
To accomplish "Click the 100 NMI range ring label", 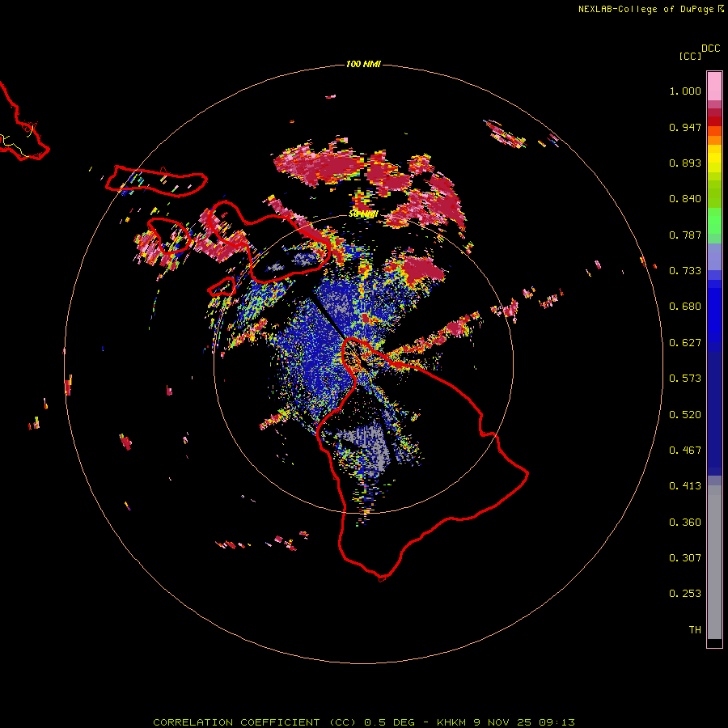I will coord(363,64).
